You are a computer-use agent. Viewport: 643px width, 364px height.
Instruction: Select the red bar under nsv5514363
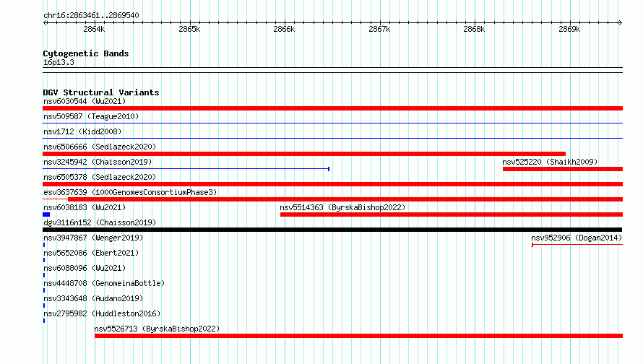tap(452, 214)
